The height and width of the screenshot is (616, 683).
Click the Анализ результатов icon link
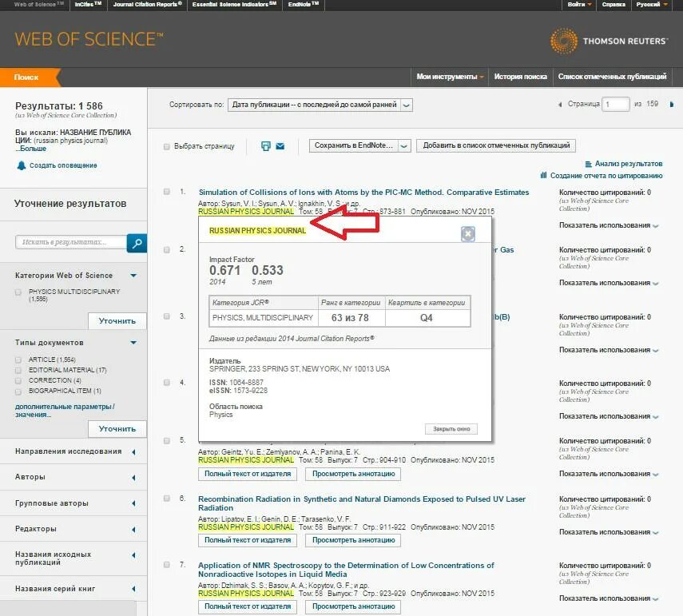(589, 165)
